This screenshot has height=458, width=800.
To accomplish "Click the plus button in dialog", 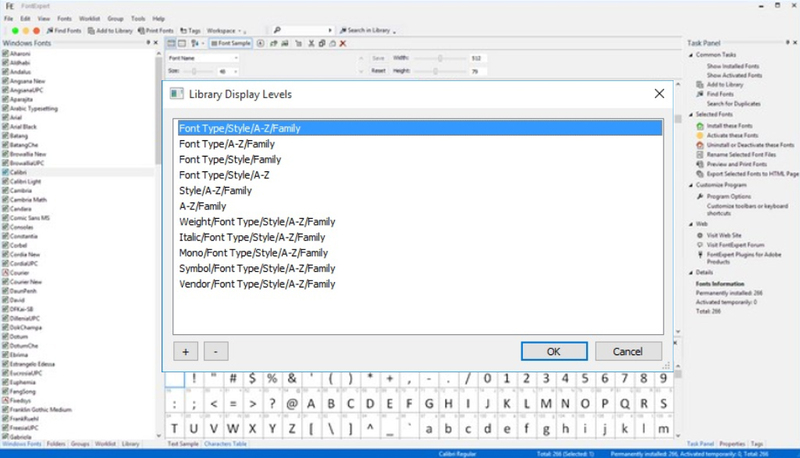I will (186, 351).
